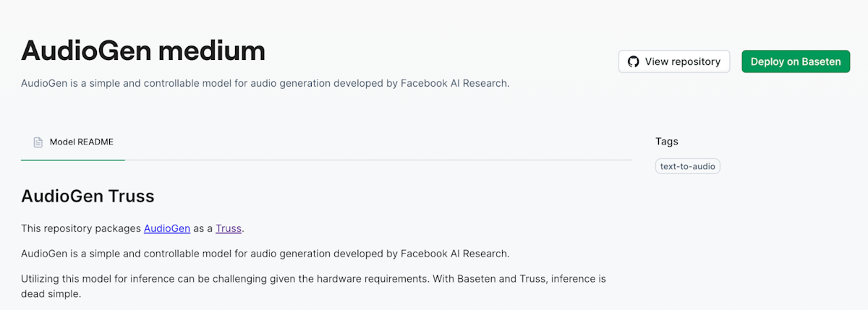Follow the Truss hyperlink in the README
The width and height of the screenshot is (868, 310).
pyautogui.click(x=229, y=228)
